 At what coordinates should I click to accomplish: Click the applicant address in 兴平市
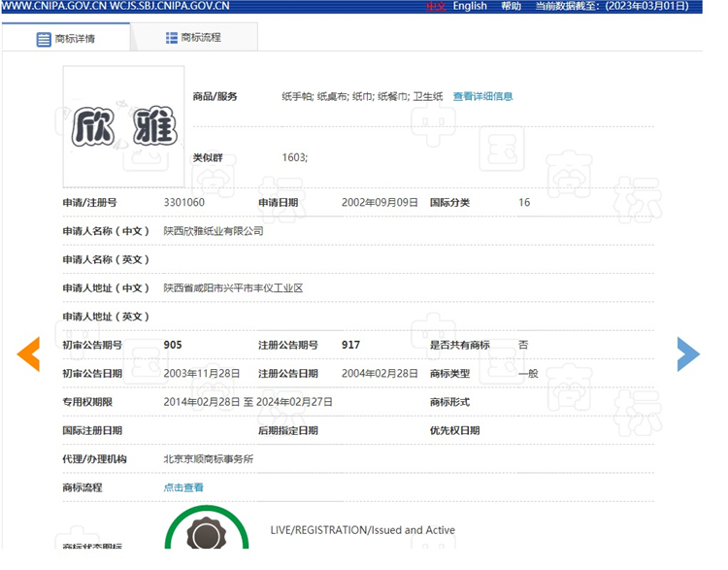coord(233,288)
